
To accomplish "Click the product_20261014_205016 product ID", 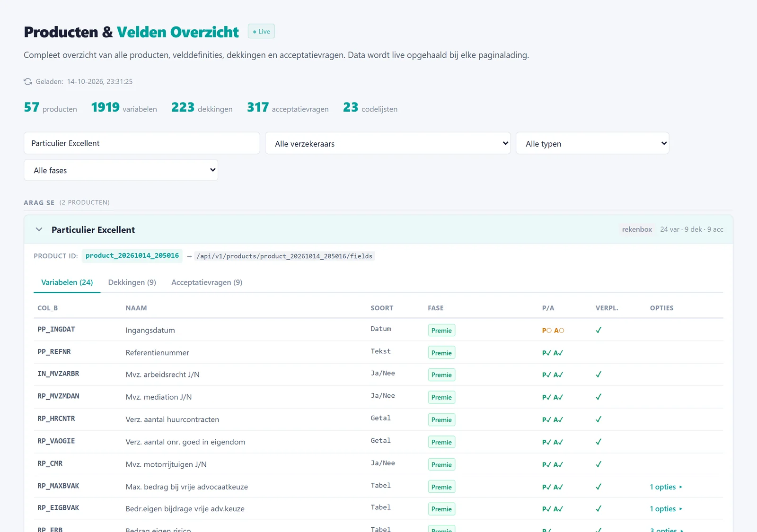I will (132, 255).
